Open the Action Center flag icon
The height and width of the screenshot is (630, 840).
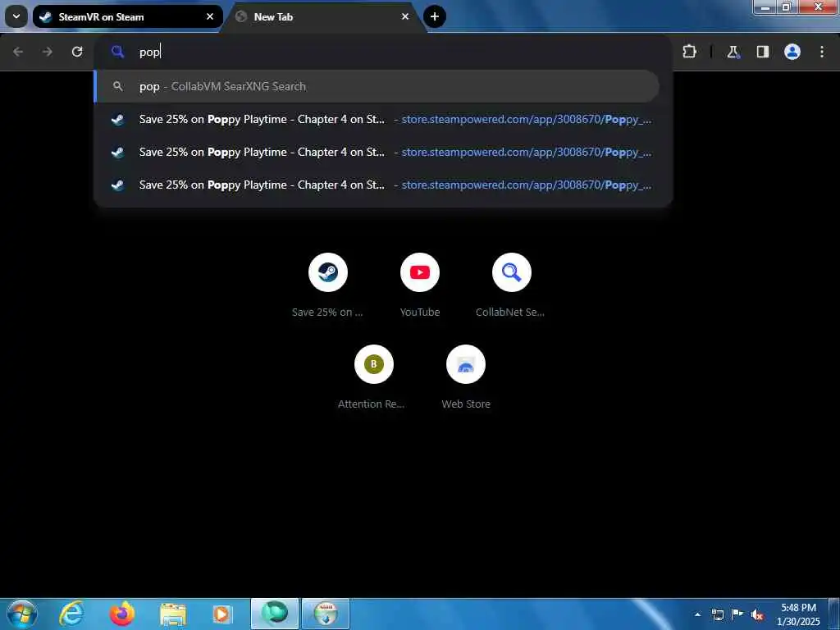point(737,614)
